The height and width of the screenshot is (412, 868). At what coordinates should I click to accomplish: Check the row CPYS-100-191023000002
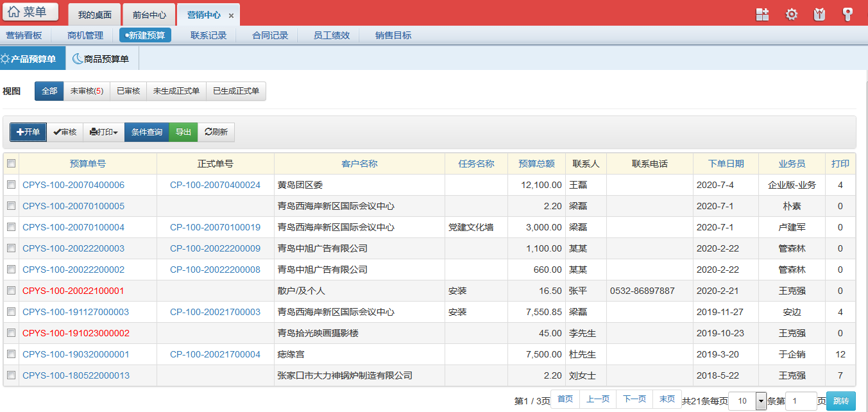[x=11, y=333]
